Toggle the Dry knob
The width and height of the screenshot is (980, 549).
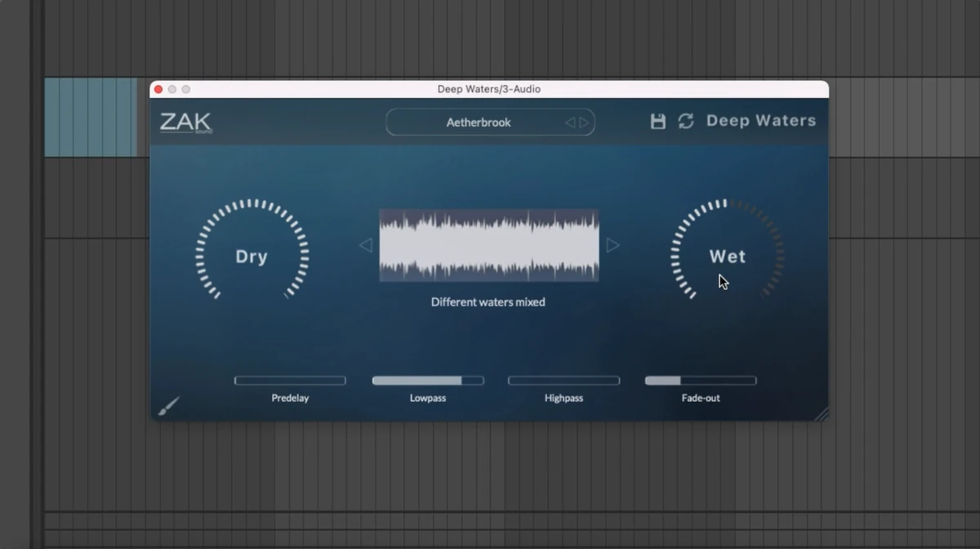(252, 256)
